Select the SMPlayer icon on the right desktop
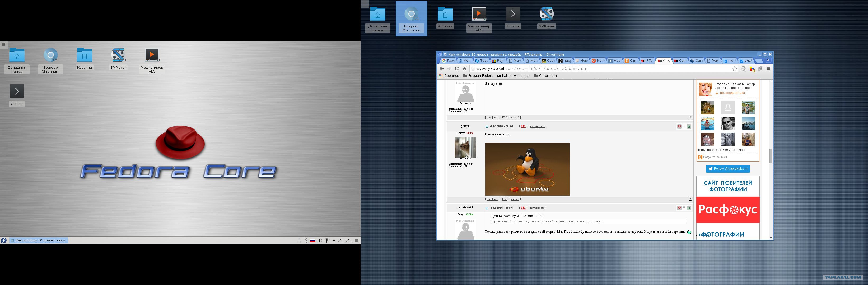Viewport: 868px width, 285px height. [x=546, y=18]
